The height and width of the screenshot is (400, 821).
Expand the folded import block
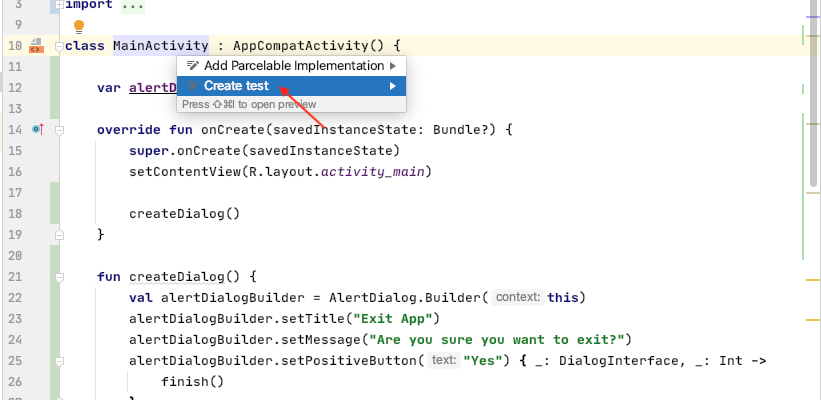59,5
